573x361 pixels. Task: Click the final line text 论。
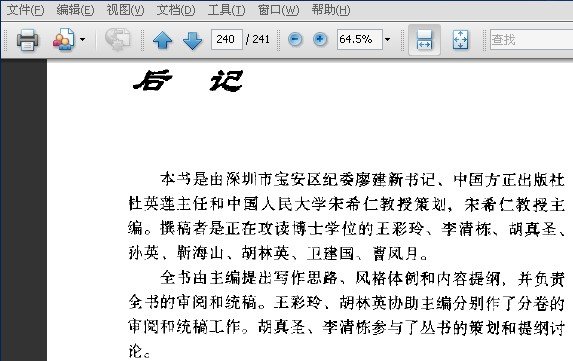(140, 351)
